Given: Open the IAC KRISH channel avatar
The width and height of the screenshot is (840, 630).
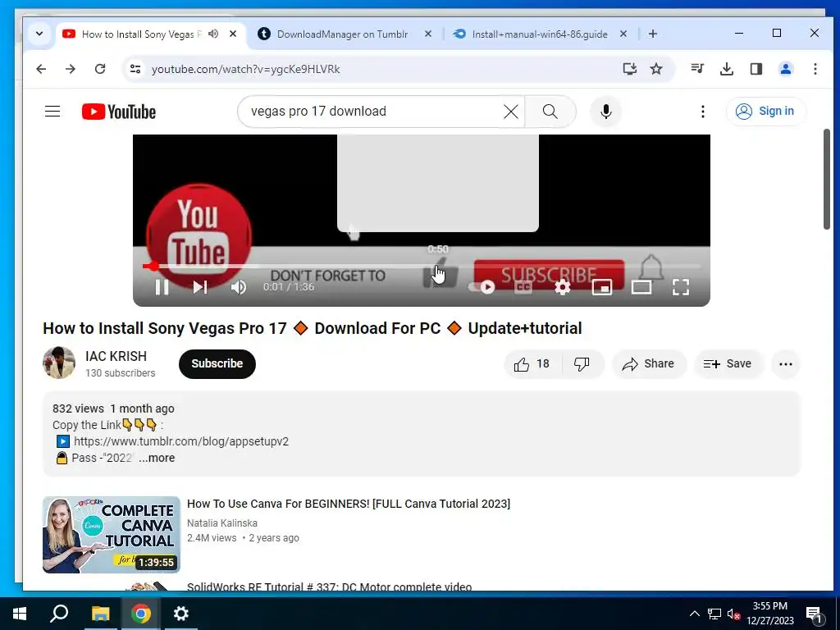Looking at the screenshot, I should click(59, 363).
